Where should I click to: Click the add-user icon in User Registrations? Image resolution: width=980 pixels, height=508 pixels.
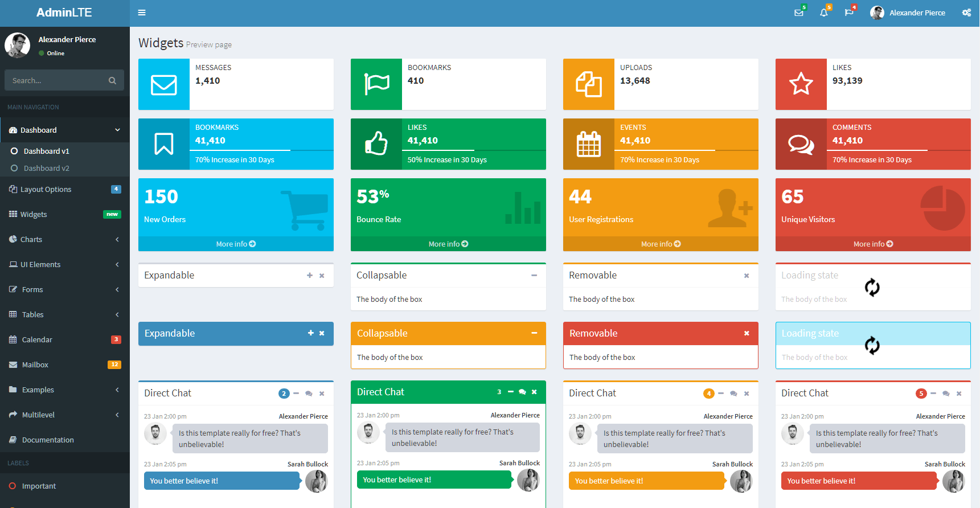click(x=730, y=208)
